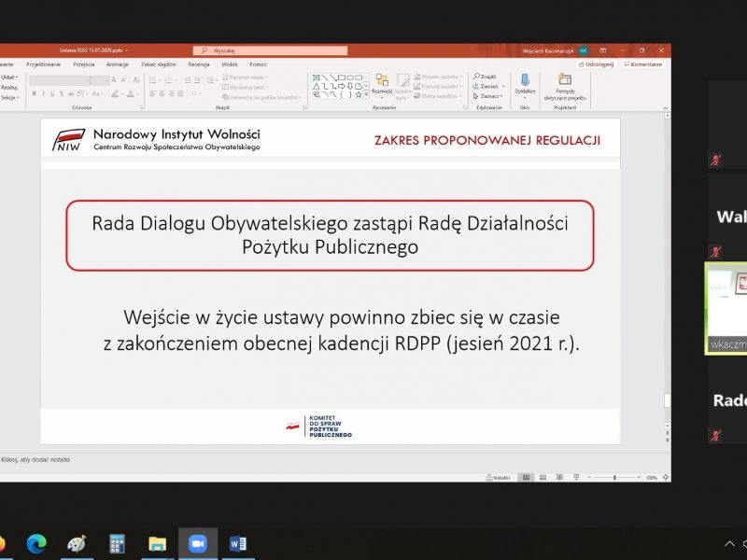Center text in Akapit group
The height and width of the screenshot is (560, 747).
pos(162,94)
